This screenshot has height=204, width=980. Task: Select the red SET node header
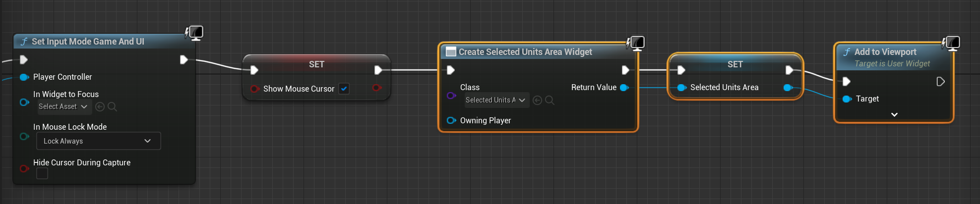(x=316, y=64)
